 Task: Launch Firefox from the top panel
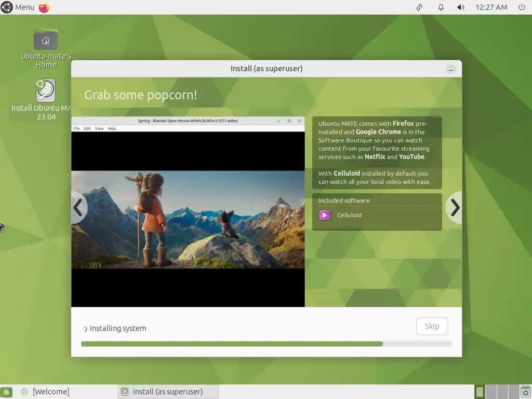44,7
